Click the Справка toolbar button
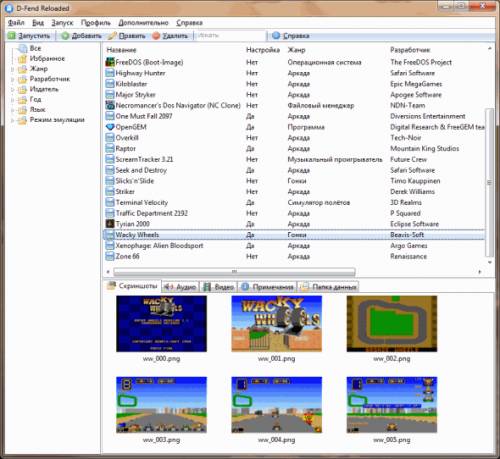This screenshot has width=500, height=459. click(x=291, y=36)
